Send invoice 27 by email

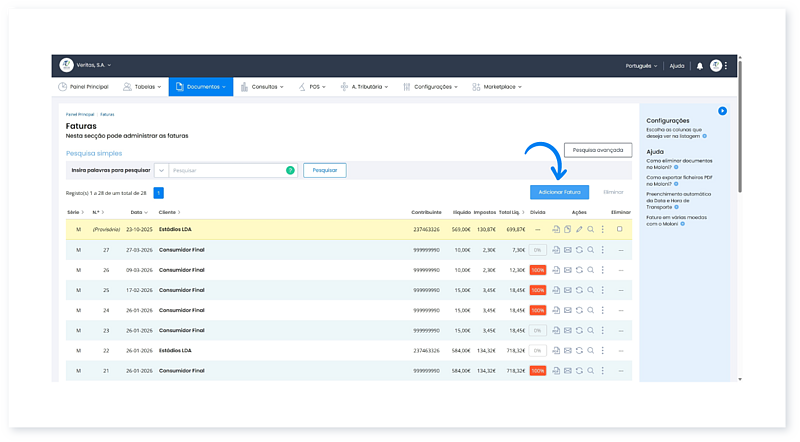567,250
